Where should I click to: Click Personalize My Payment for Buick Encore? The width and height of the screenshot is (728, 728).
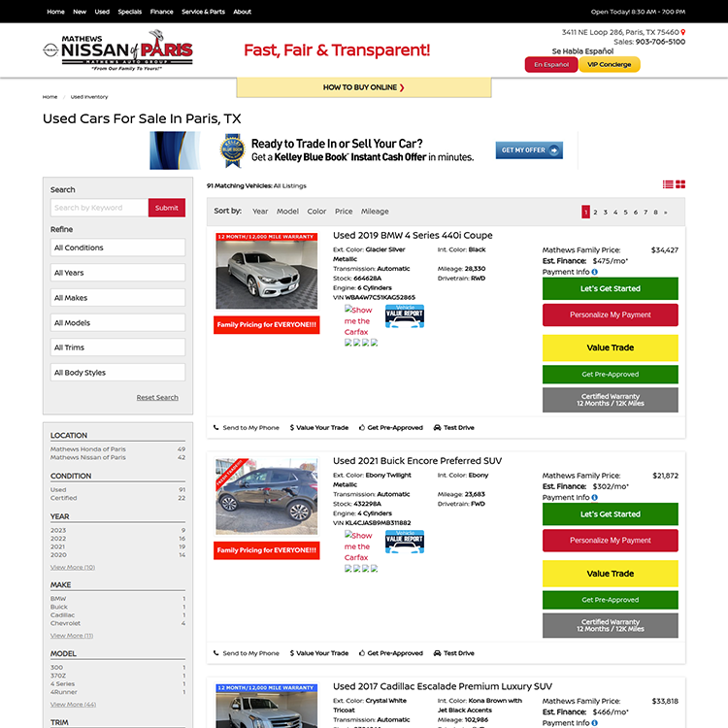tap(611, 541)
